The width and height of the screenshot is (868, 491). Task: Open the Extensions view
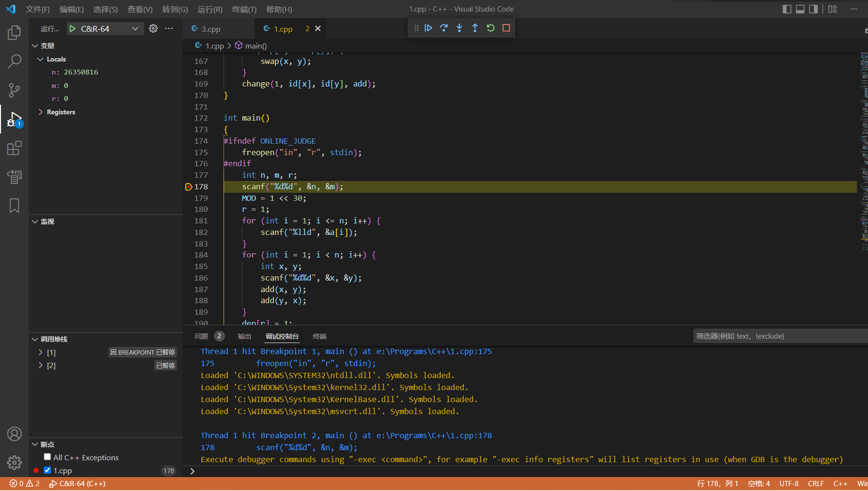(14, 148)
